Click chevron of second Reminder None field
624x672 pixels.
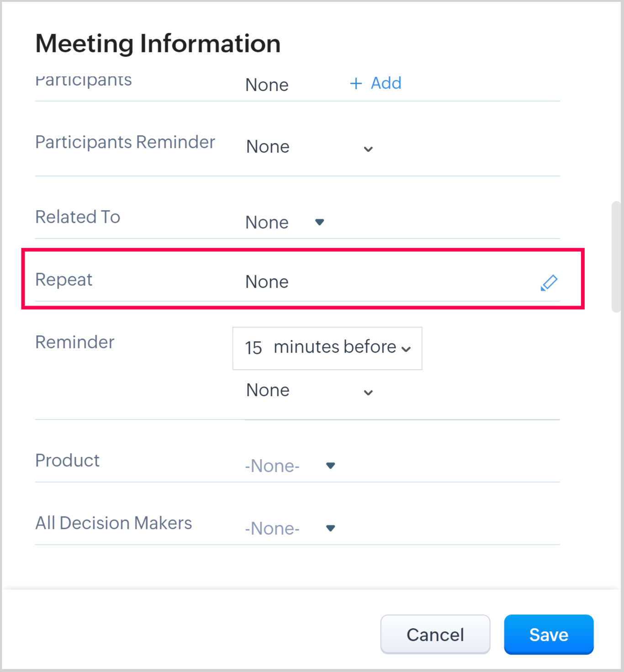click(x=368, y=392)
